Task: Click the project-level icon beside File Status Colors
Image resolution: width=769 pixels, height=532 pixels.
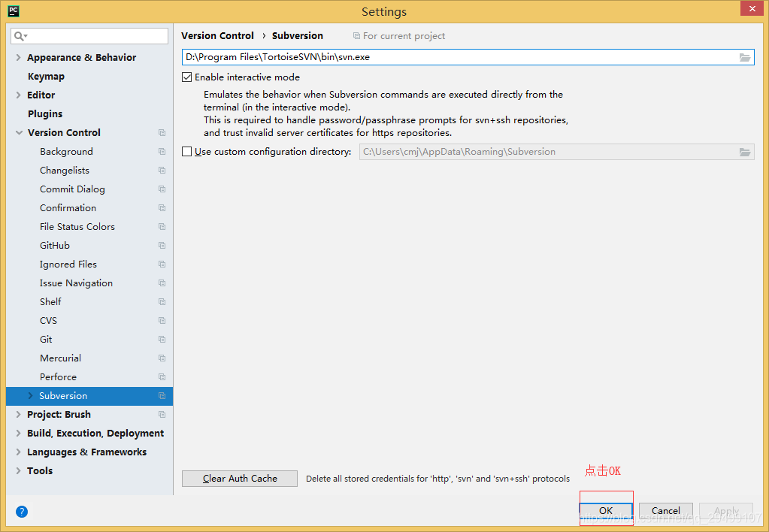Action: click(162, 226)
